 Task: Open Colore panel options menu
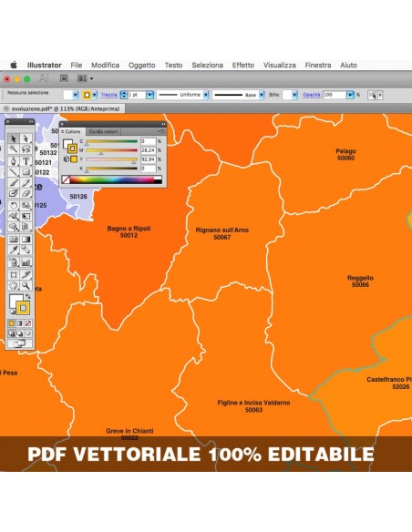161,131
